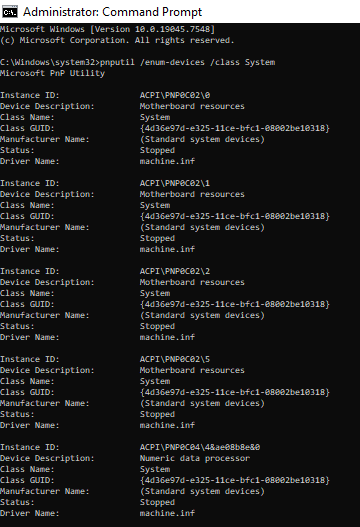Click instance ID ACPI\PNP0C02\1
The image size is (360, 527).
[175, 184]
